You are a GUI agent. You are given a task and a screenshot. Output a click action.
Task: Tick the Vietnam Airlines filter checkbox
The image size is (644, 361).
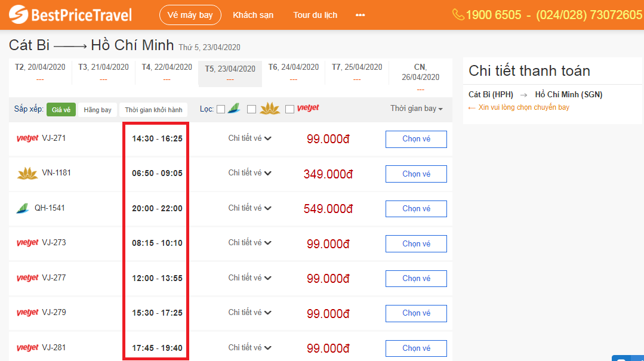(252, 109)
